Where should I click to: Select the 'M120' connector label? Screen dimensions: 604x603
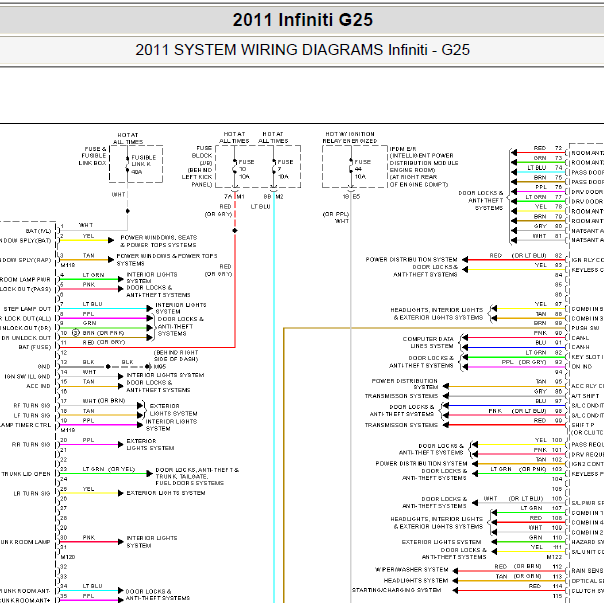(x=68, y=557)
